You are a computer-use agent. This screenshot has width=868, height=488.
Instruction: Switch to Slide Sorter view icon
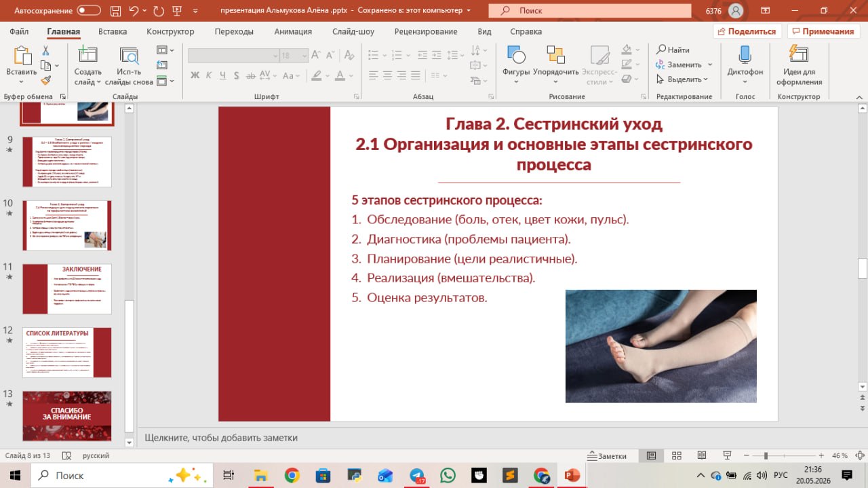[x=676, y=455]
